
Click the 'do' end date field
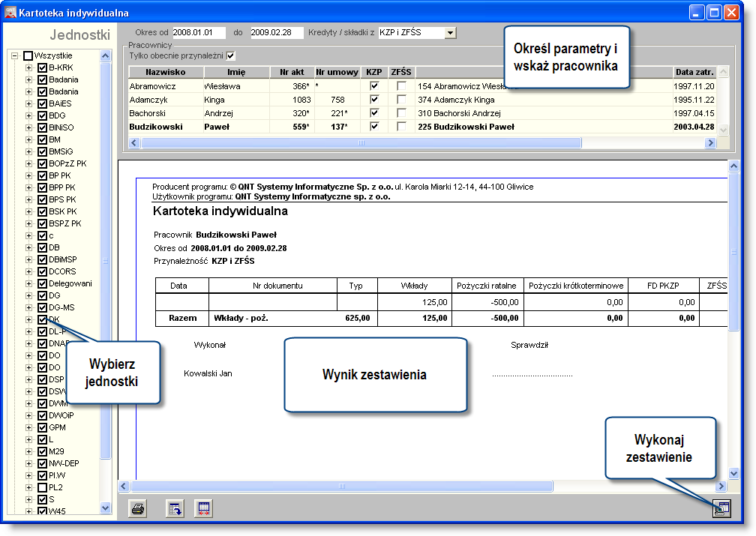click(277, 33)
